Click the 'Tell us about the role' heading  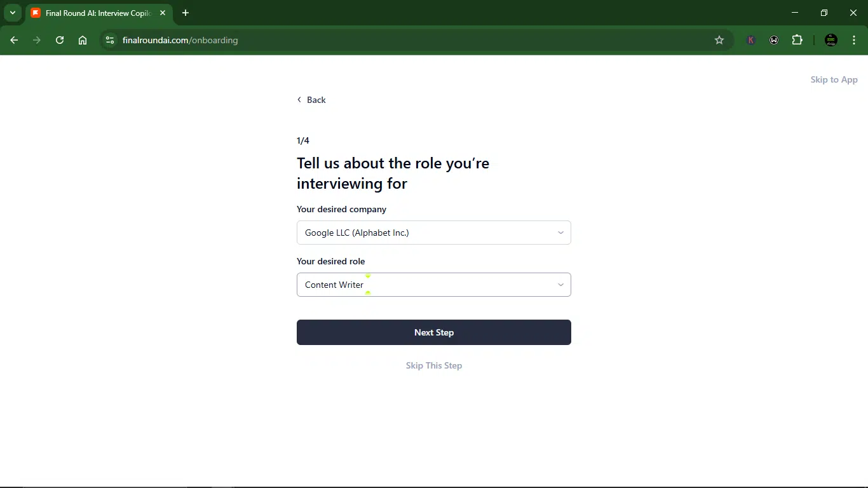pyautogui.click(x=393, y=173)
